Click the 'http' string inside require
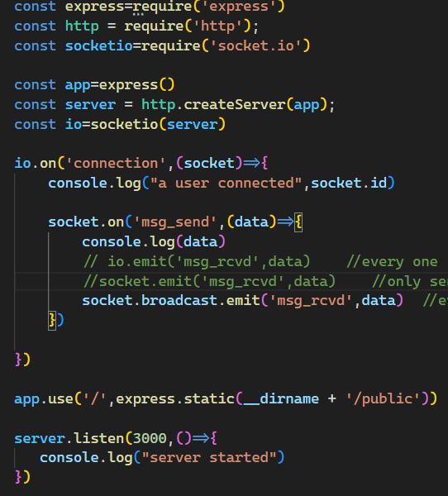The height and width of the screenshot is (496, 448). (x=217, y=26)
